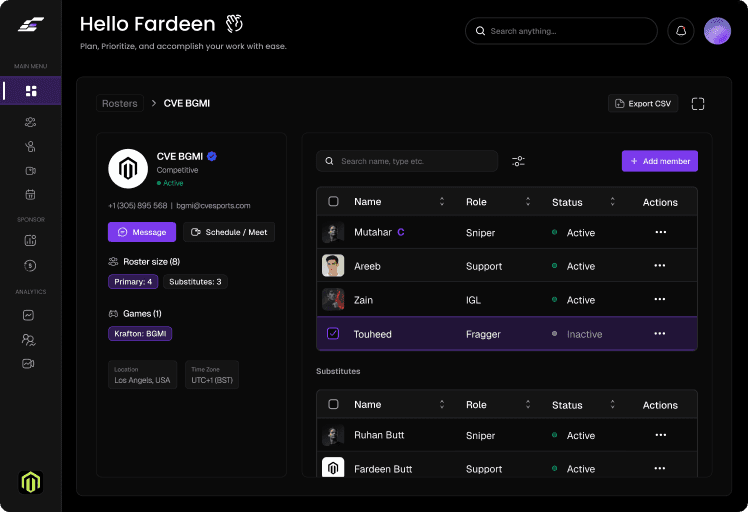This screenshot has width=748, height=512.
Task: Sort substitutes by Status
Action: tap(613, 404)
